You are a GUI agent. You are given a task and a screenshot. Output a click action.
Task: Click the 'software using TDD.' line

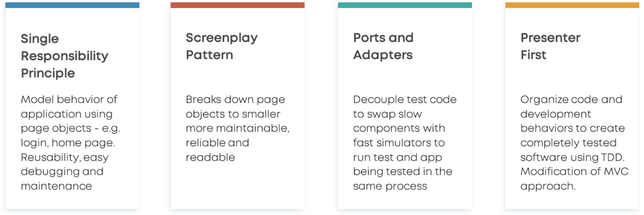572,157
